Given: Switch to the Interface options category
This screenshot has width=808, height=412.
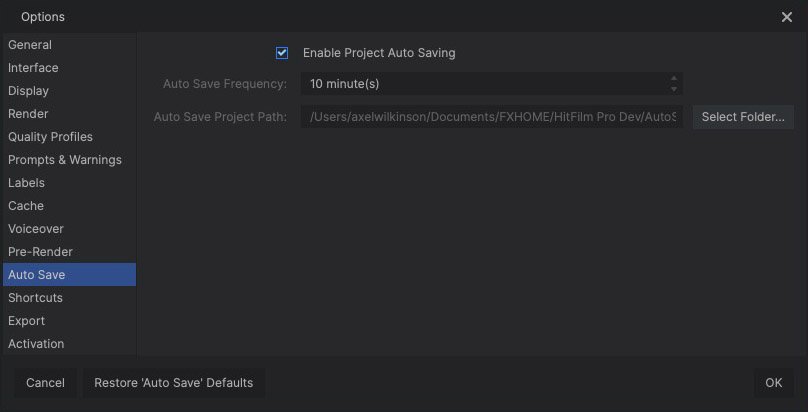Looking at the screenshot, I should coord(33,68).
